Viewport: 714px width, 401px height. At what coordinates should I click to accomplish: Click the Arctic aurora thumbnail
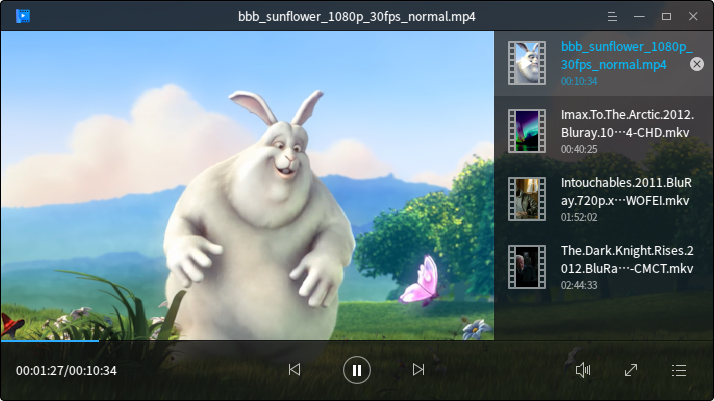coord(526,131)
